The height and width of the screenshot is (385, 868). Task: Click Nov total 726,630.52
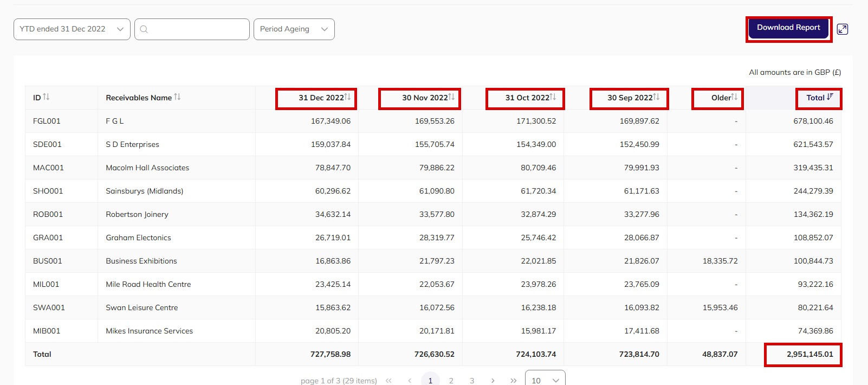pyautogui.click(x=435, y=354)
